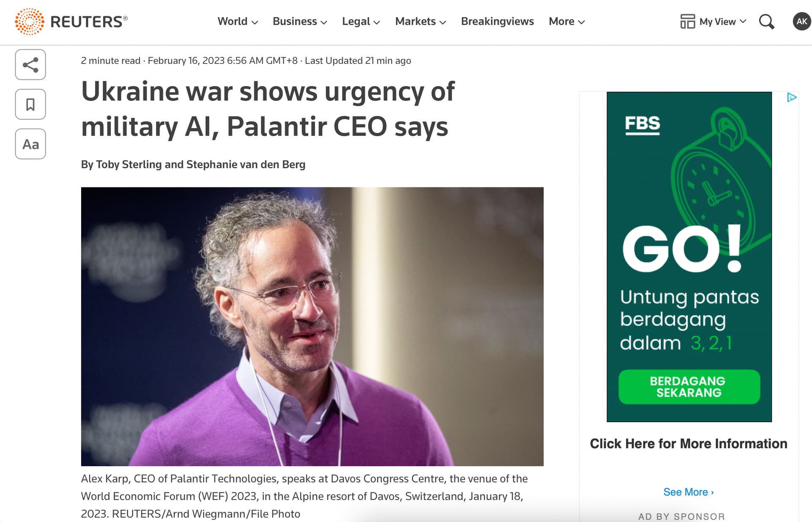Image resolution: width=812 pixels, height=522 pixels.
Task: Click the Reuters logo icon
Action: tap(29, 21)
